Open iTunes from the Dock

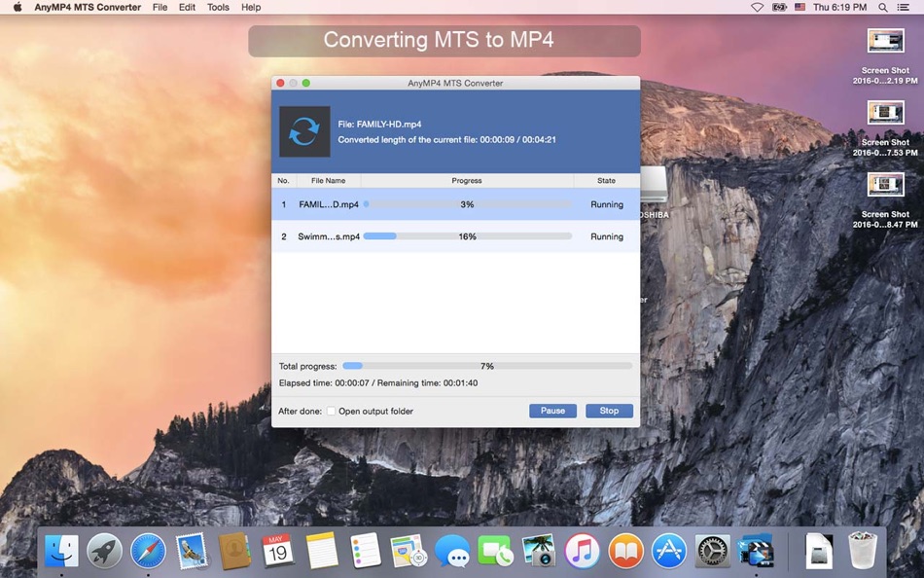(582, 551)
